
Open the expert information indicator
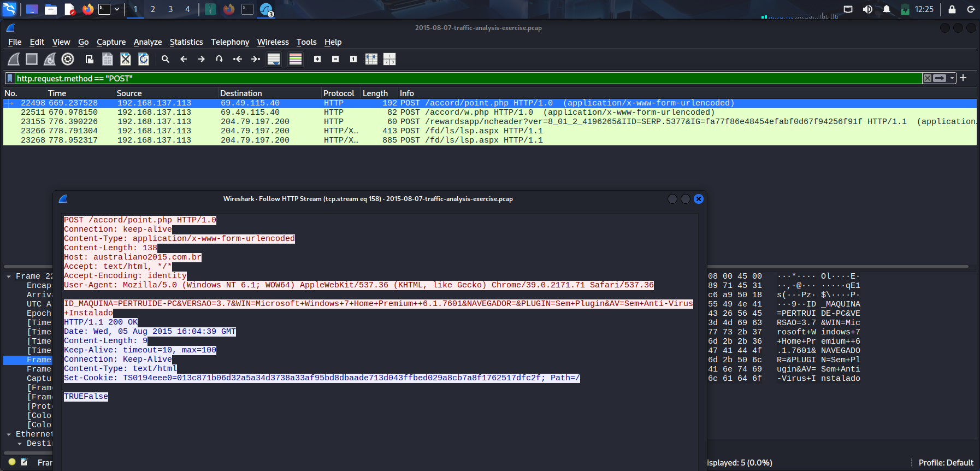click(x=12, y=462)
